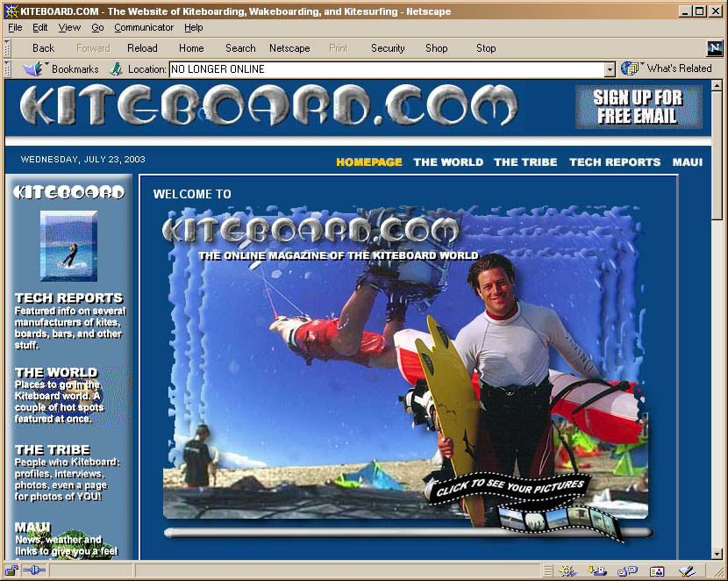728x581 pixels.
Task: Open the Communicator menu
Action: click(144, 28)
